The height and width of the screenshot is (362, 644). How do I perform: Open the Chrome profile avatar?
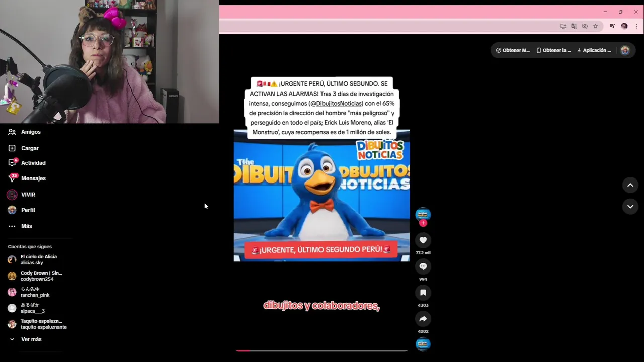point(624,26)
